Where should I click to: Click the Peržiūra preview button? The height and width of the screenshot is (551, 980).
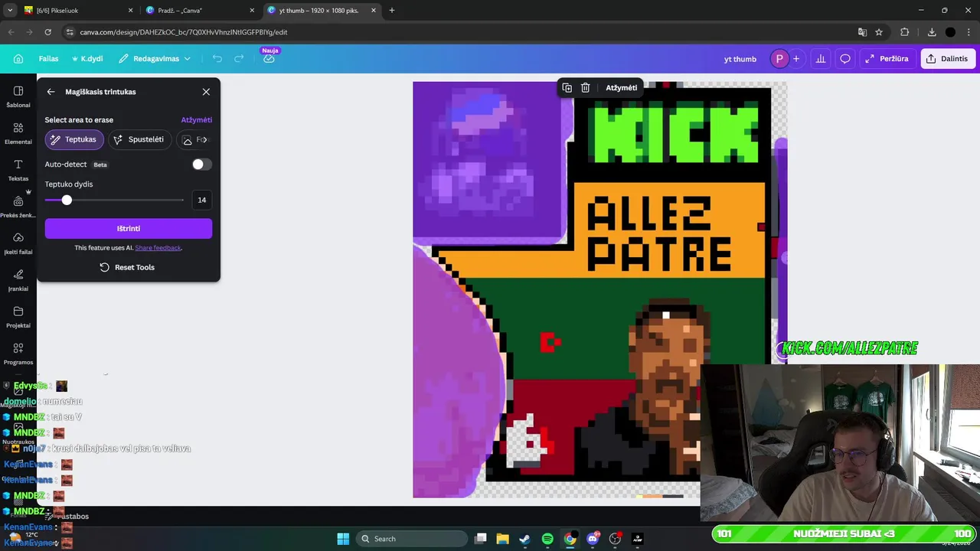[x=887, y=59]
